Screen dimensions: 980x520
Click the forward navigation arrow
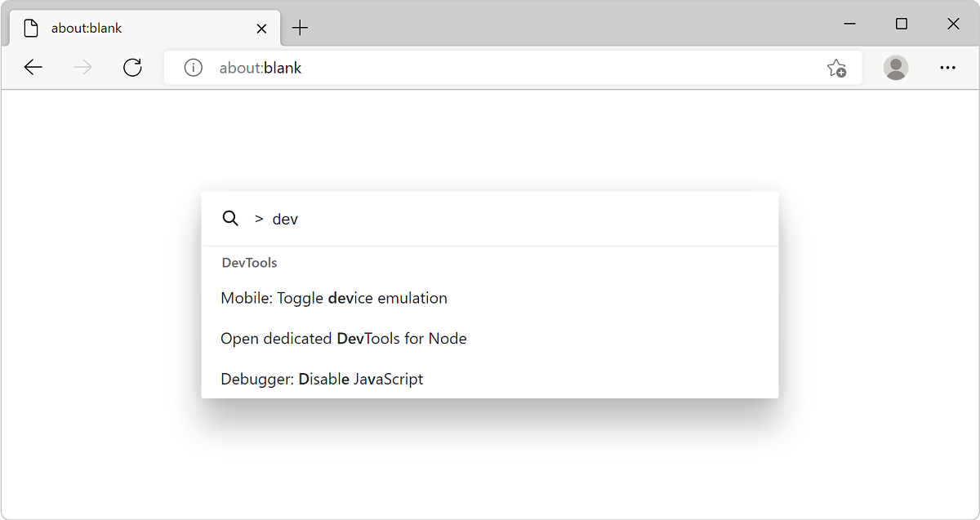pos(82,67)
